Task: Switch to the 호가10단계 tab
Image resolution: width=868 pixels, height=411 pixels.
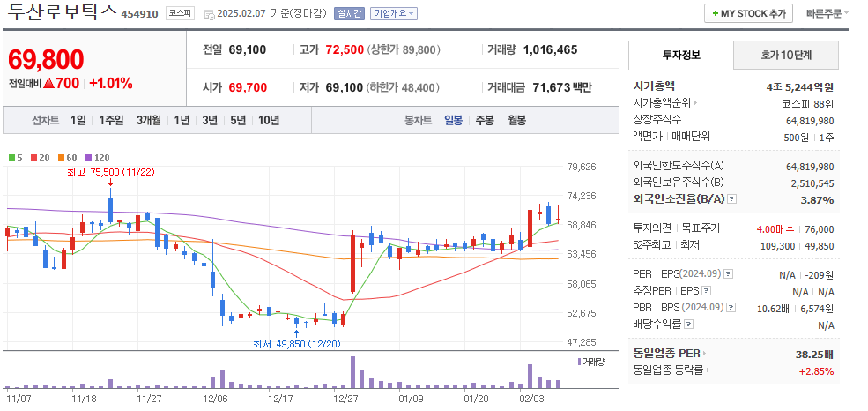Action: click(x=786, y=55)
